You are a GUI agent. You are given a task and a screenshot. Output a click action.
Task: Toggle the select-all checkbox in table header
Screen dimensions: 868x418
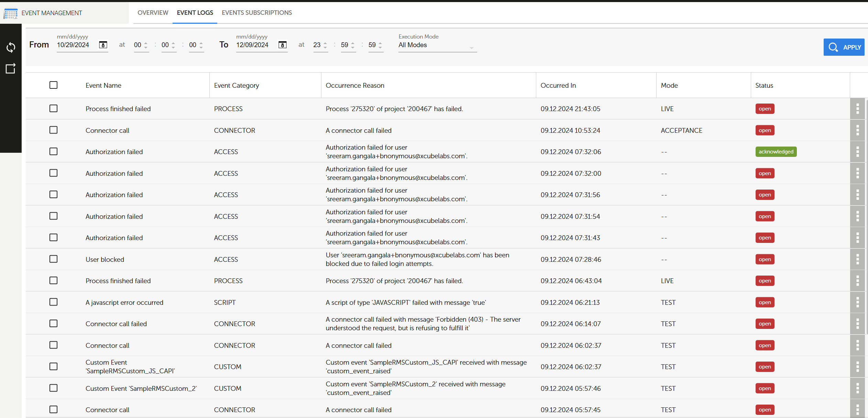(53, 85)
